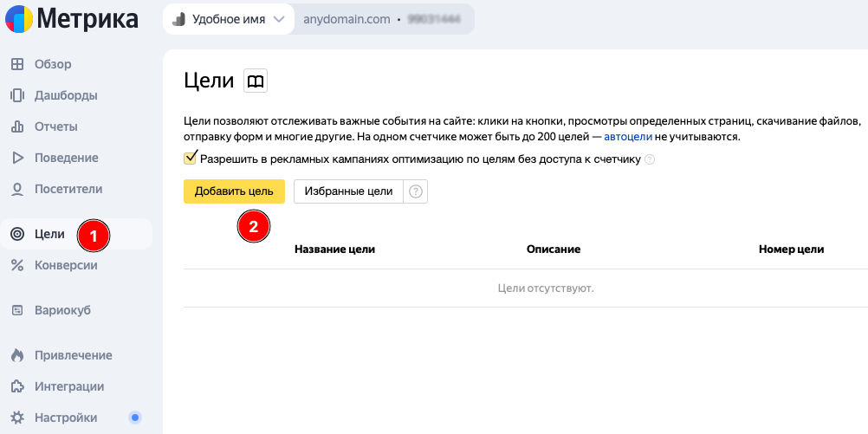This screenshot has width=868, height=434.
Task: Click the Привлечение flame icon
Action: pyautogui.click(x=16, y=355)
